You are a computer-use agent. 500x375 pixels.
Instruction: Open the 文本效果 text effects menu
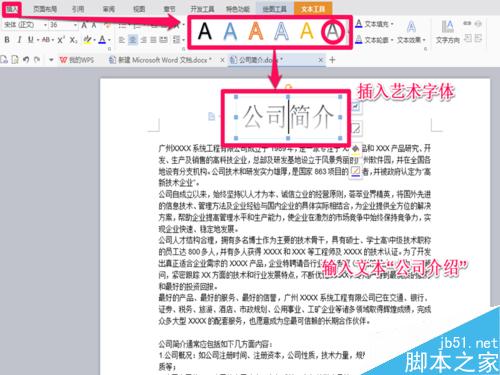tap(411, 40)
